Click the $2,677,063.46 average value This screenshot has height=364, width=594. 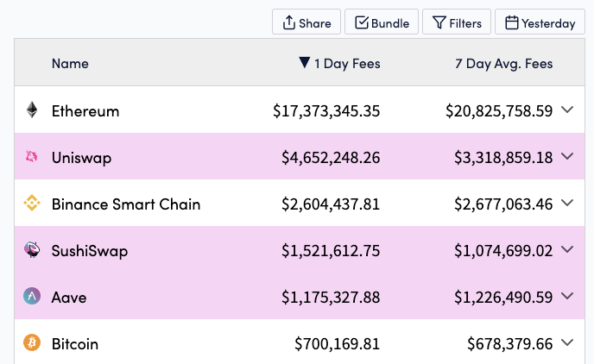pos(503,204)
